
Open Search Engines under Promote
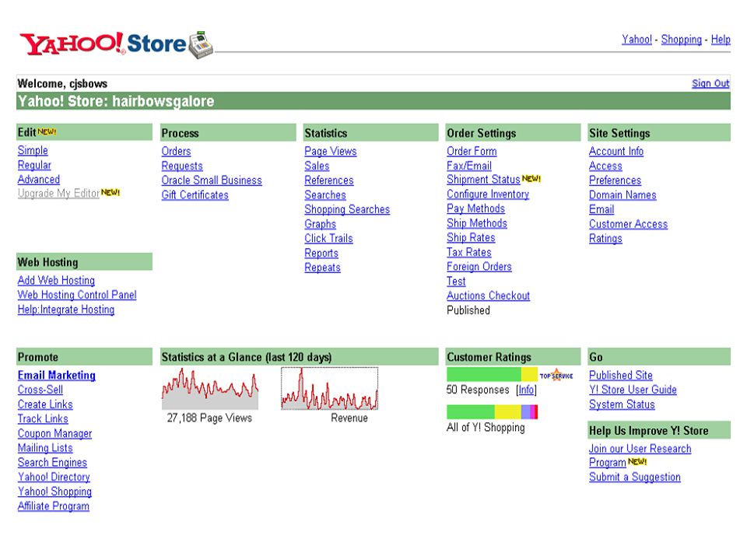pos(52,462)
